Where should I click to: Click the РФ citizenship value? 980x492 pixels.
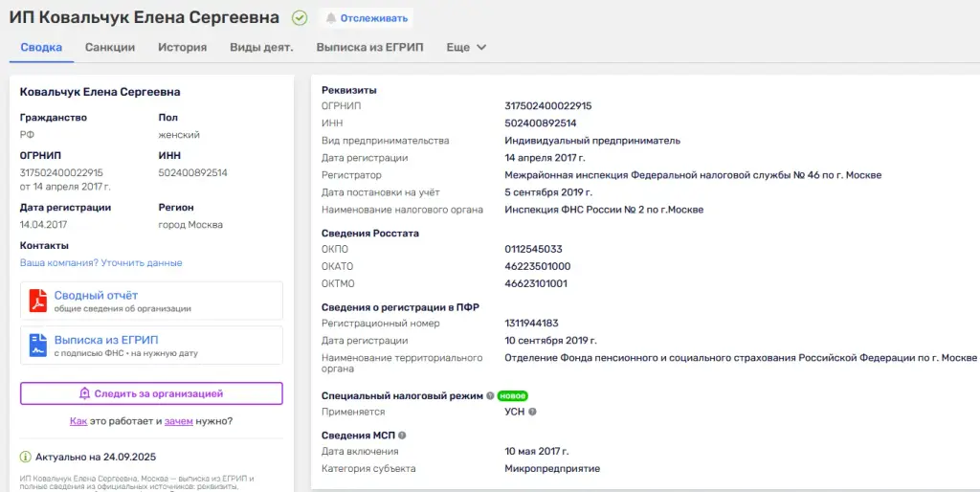tap(27, 135)
